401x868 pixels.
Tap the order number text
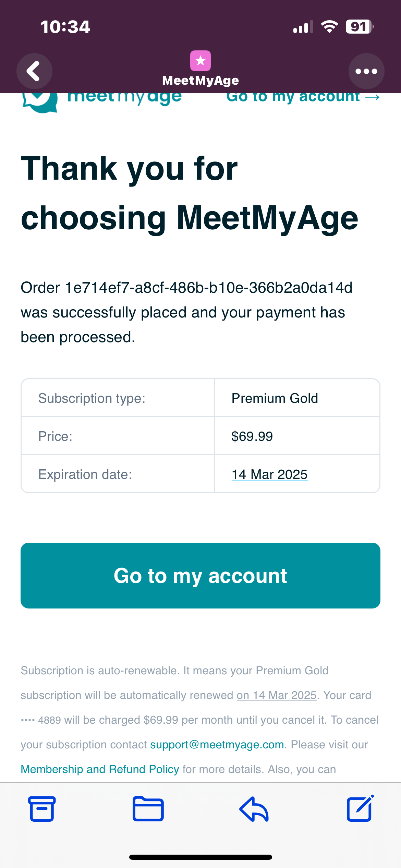[x=209, y=288]
